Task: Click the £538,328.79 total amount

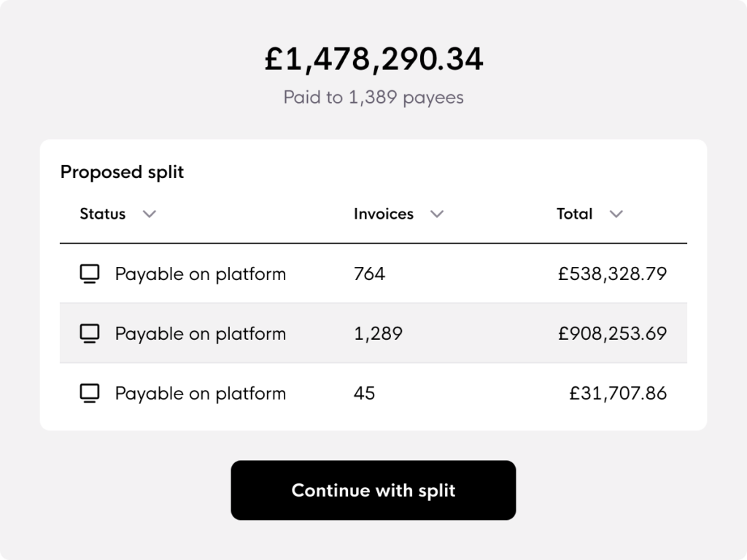Action: click(x=612, y=274)
